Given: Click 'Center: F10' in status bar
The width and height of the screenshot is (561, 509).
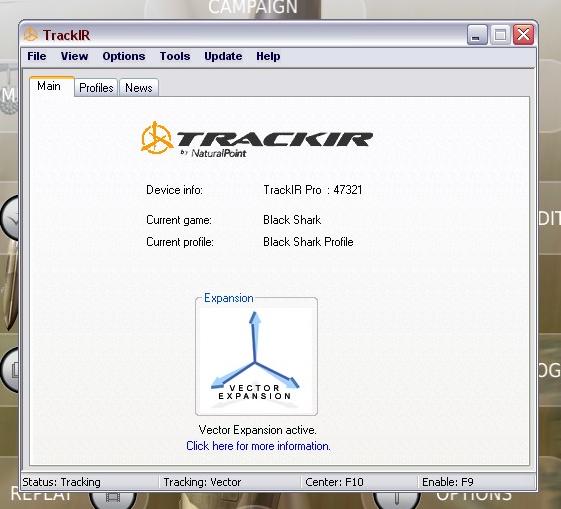Looking at the screenshot, I should pos(334,482).
